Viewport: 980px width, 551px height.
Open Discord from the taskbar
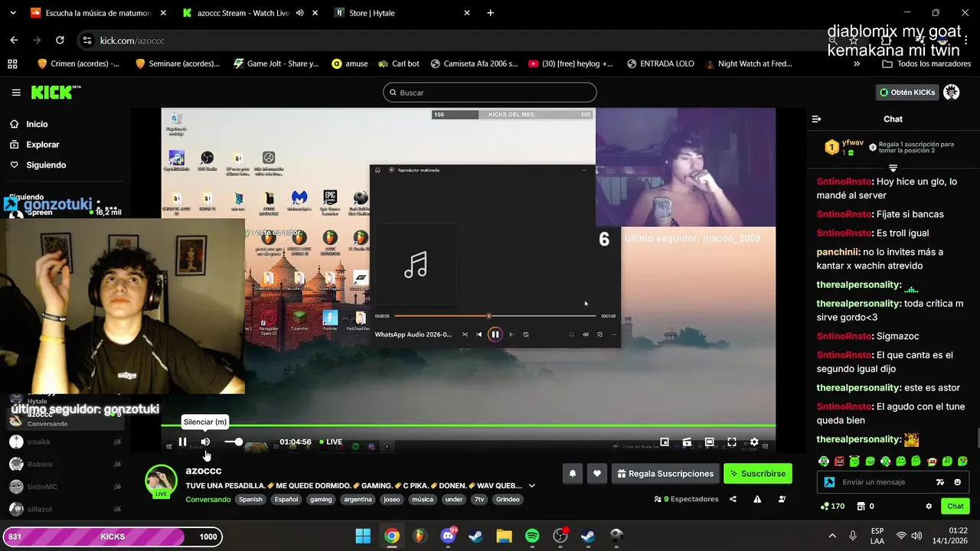(448, 536)
